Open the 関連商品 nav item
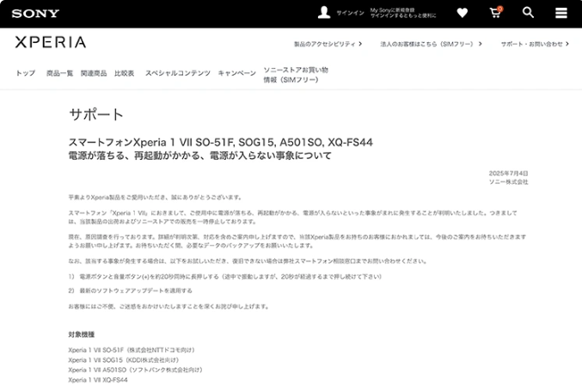The image size is (582, 392). pyautogui.click(x=94, y=73)
